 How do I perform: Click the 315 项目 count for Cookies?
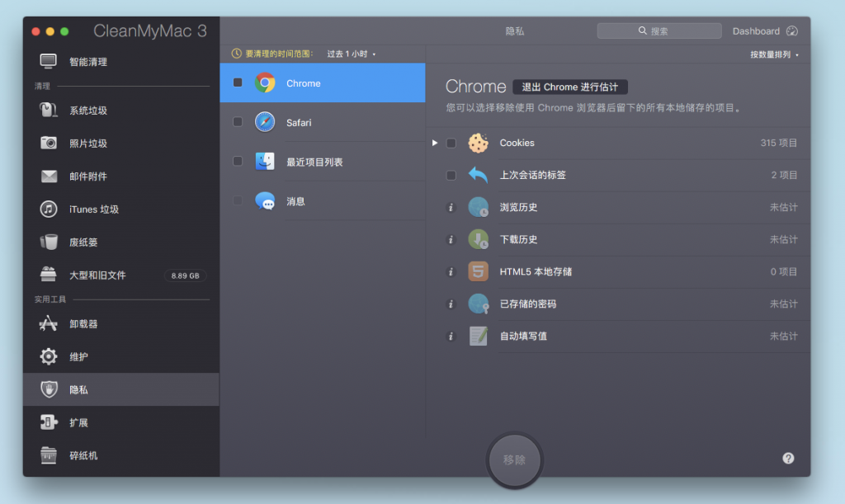coord(779,143)
